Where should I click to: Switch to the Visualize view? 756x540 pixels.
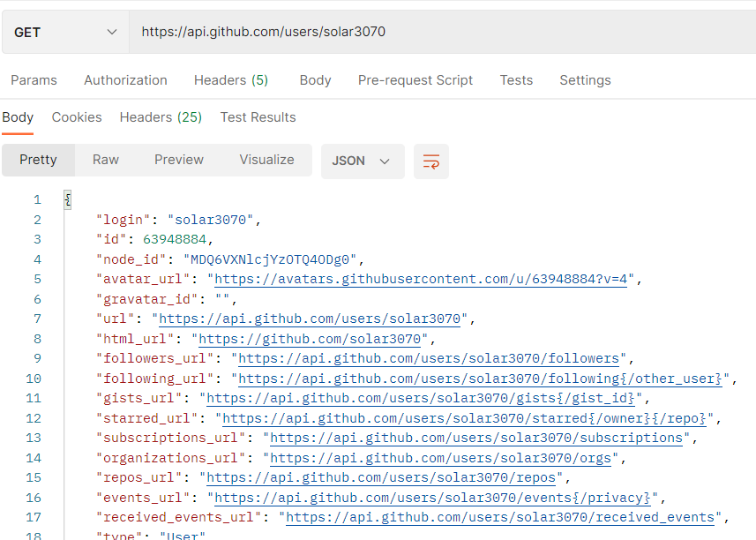click(x=266, y=160)
